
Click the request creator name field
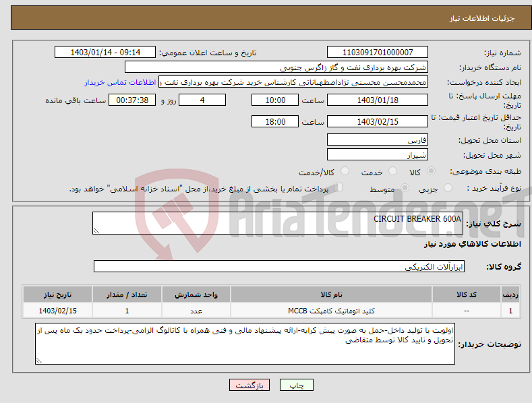pyautogui.click(x=293, y=82)
